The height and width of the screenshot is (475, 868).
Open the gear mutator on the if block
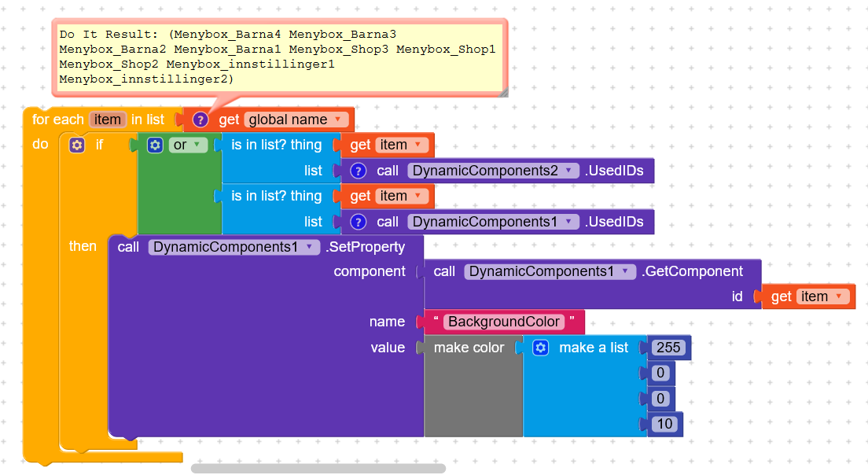click(77, 145)
